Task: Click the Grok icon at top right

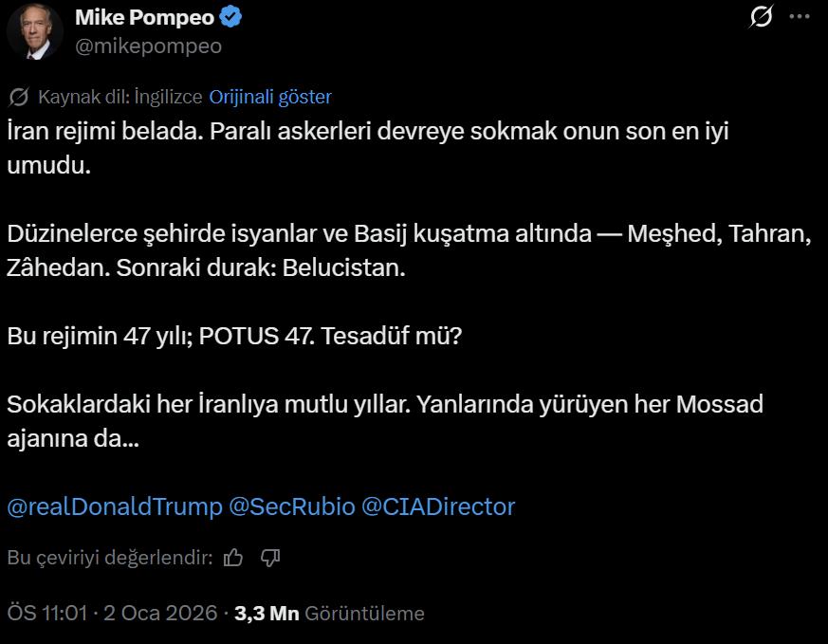Action: point(761,18)
